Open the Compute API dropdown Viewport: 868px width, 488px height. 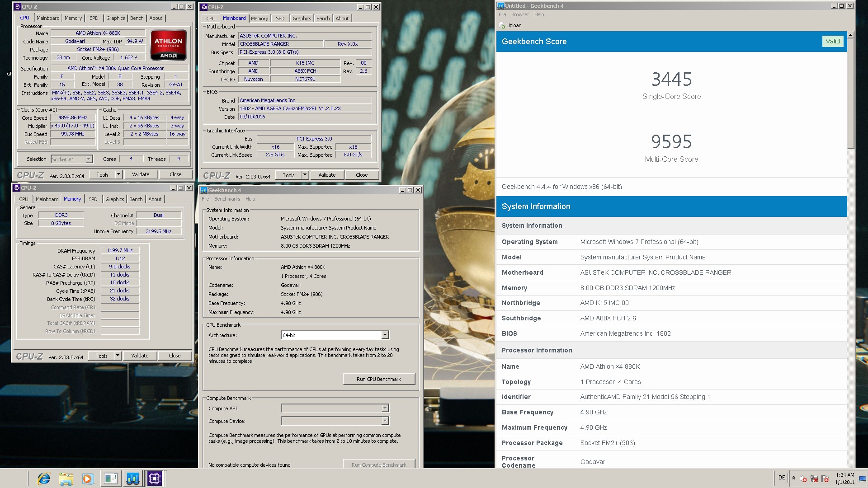click(x=385, y=408)
